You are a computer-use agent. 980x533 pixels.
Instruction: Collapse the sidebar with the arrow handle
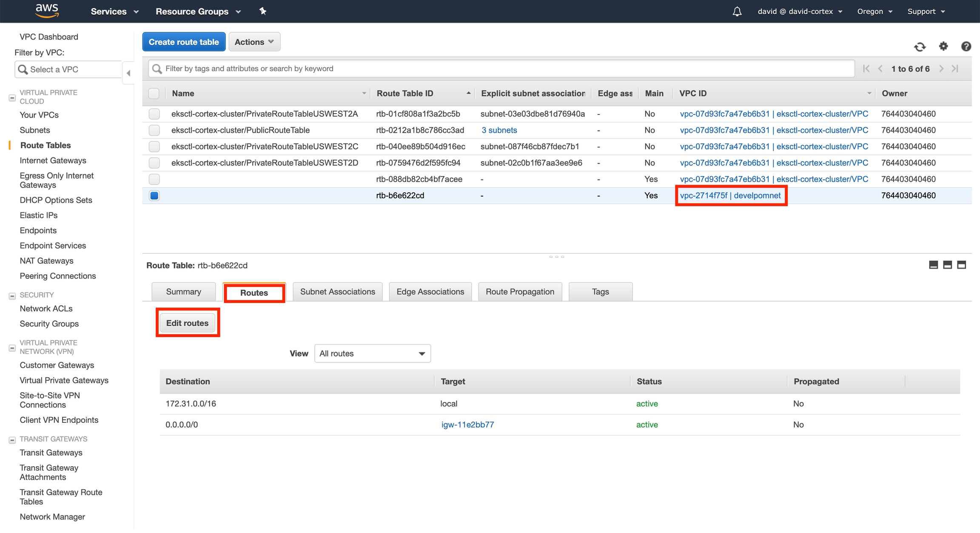pos(128,73)
